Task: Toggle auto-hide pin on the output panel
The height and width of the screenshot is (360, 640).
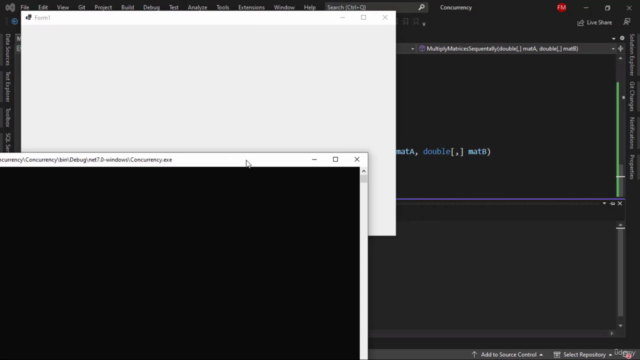Action: point(612,203)
